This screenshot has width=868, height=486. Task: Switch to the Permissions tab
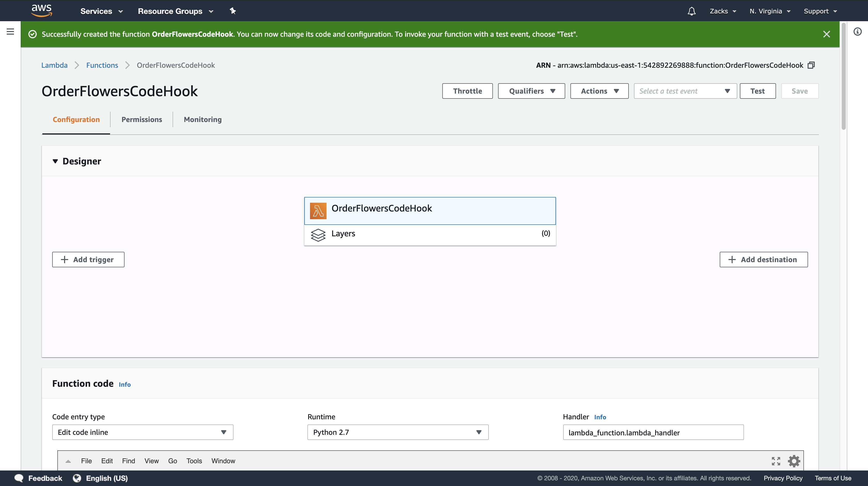[142, 119]
